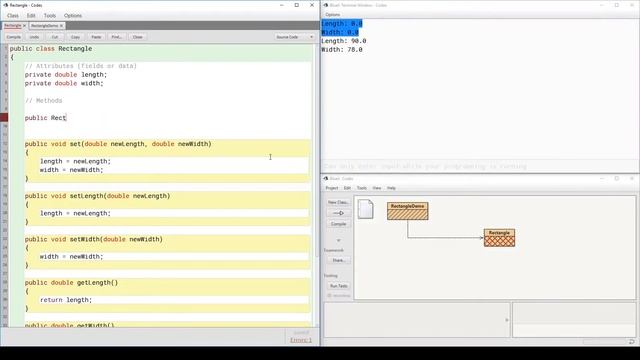Open the editor's Edit menu
The width and height of the screenshot is (640, 360).
(x=31, y=16)
